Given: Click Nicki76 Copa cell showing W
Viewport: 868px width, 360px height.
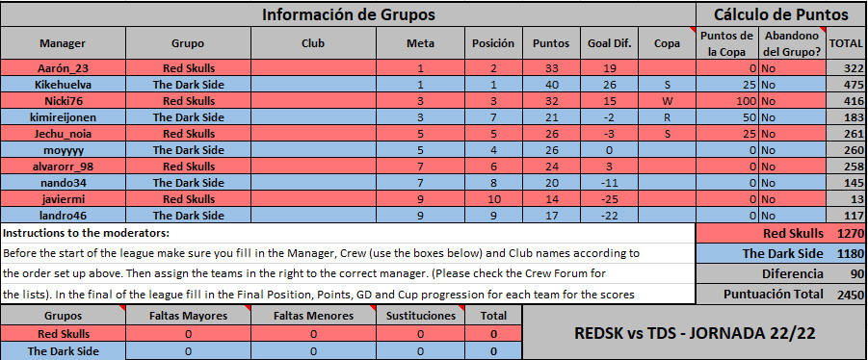Looking at the screenshot, I should point(667,101).
